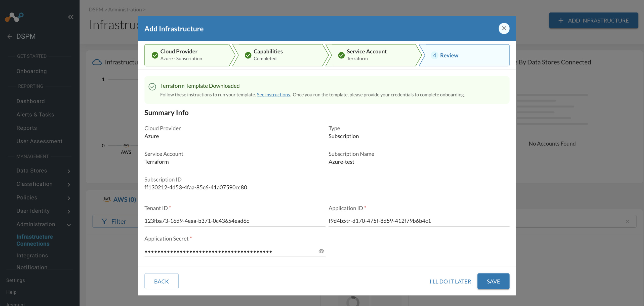Open the See instructions link
Viewport: 644px width, 306px height.
(x=273, y=95)
